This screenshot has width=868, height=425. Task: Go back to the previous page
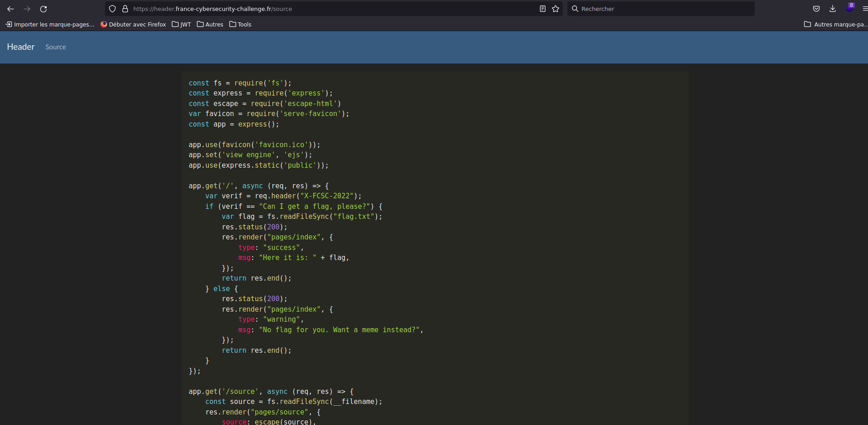11,9
